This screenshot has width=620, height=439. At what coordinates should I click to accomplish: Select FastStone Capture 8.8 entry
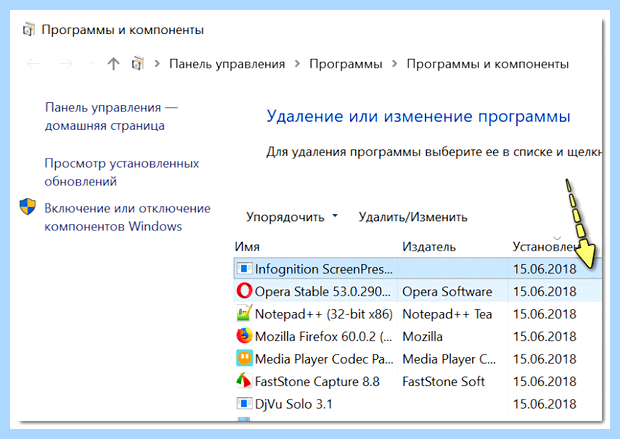[x=317, y=382]
